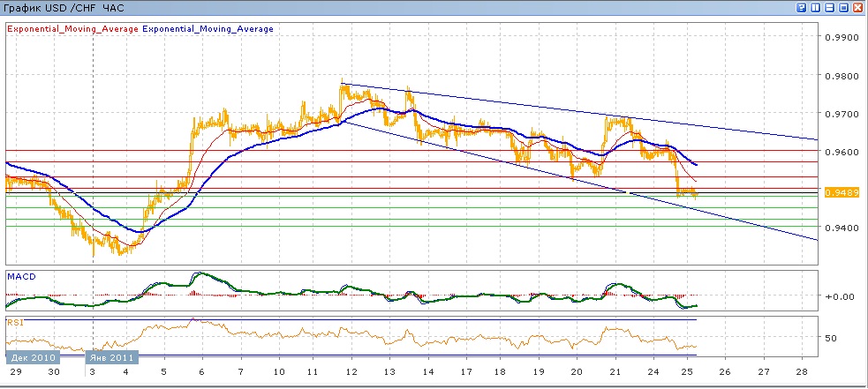Viewport: 868px width, 389px height.
Task: Close the USD/CHF chart window
Action: point(858,8)
